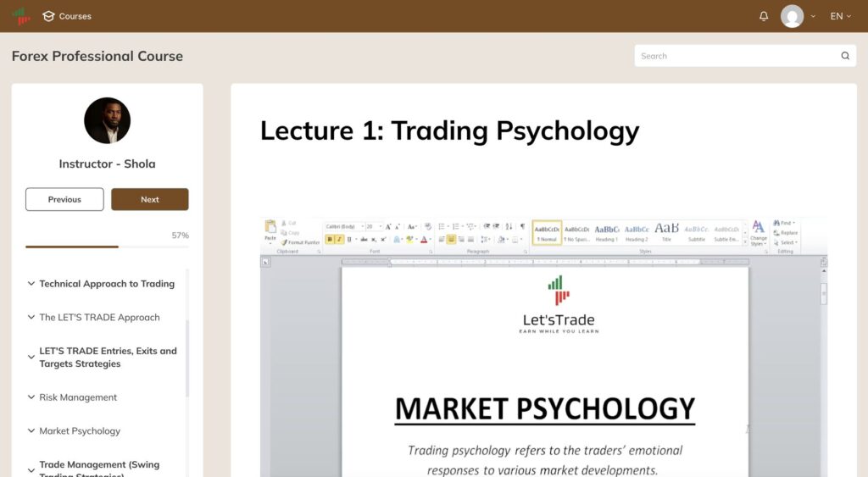868x477 pixels.
Task: Click the Bullets list icon
Action: tap(442, 227)
